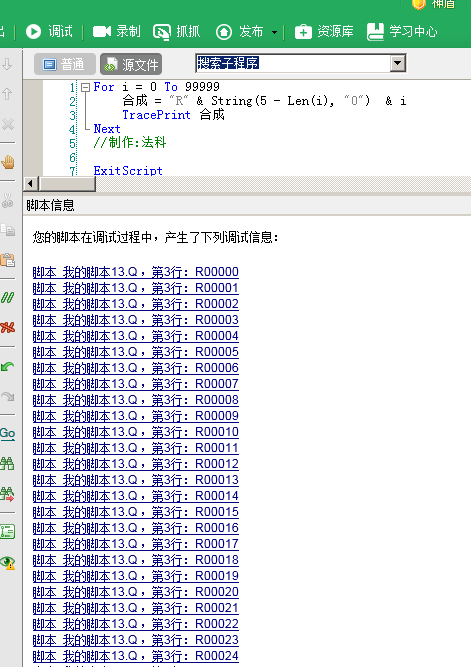Open the 资源库 resource library
This screenshot has height=667, width=471.
click(324, 31)
